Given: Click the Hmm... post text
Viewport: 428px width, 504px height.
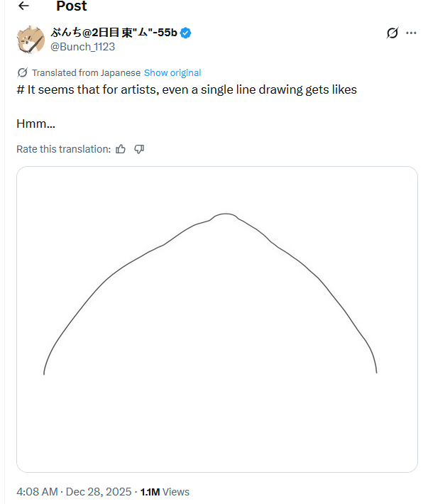Looking at the screenshot, I should (35, 124).
